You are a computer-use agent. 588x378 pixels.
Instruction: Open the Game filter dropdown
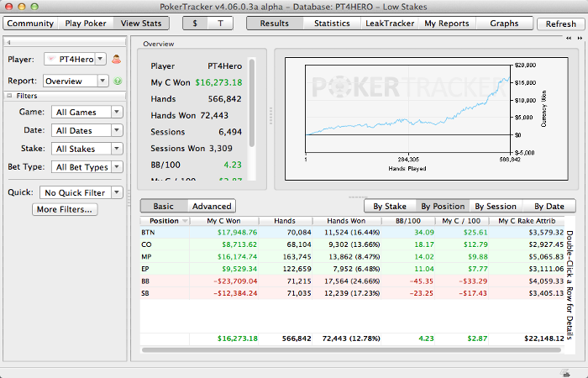point(87,112)
